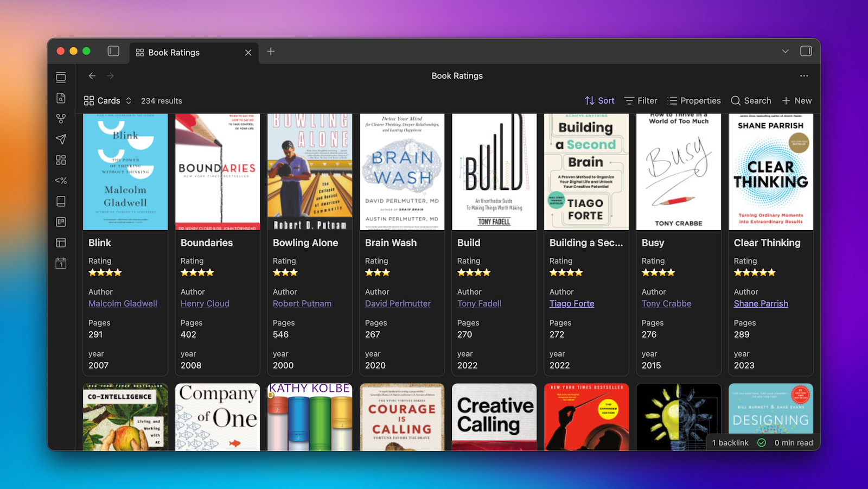Click the paper plane ribbon icon
Image resolution: width=868 pixels, height=489 pixels.
pos(61,139)
